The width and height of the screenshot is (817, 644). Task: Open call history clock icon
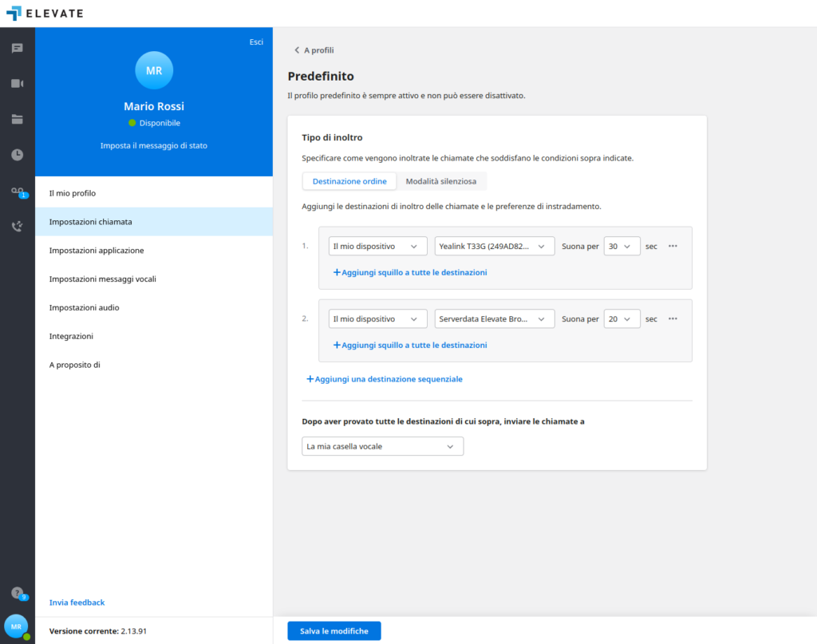[17, 155]
